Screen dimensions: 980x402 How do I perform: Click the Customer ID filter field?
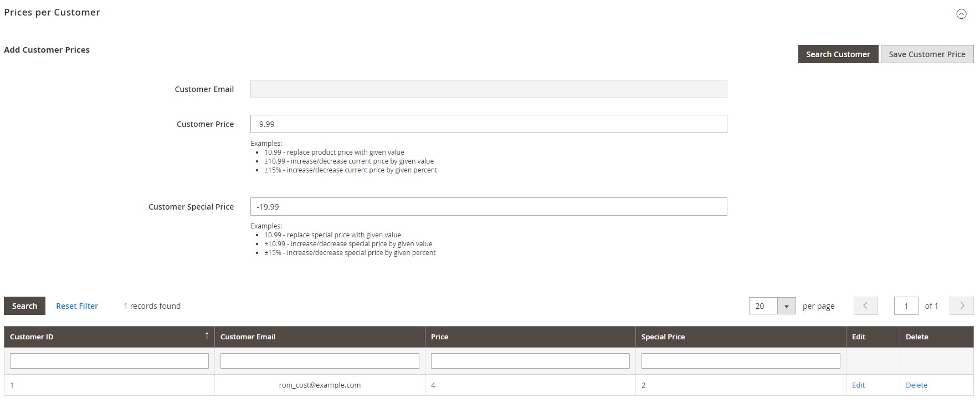tap(109, 361)
